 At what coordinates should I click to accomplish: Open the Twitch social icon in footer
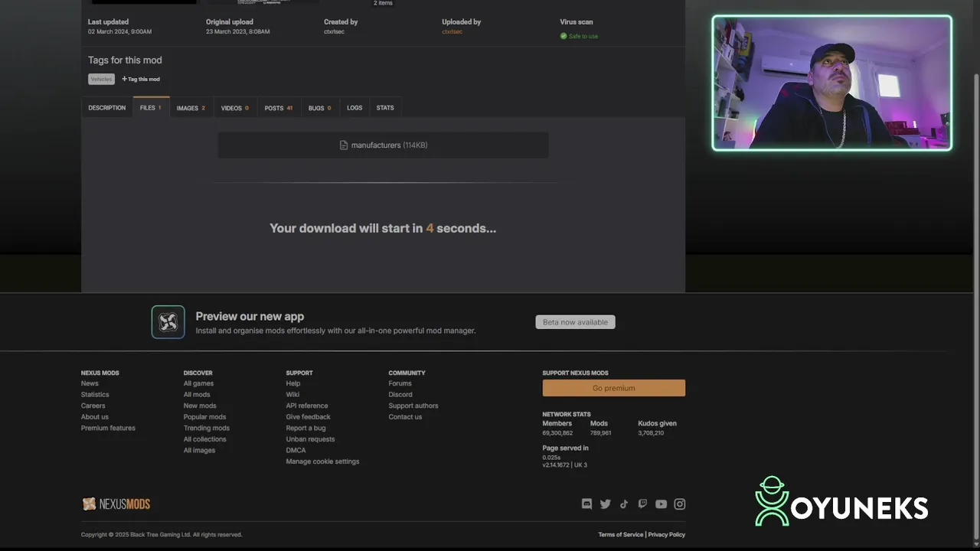pos(642,504)
